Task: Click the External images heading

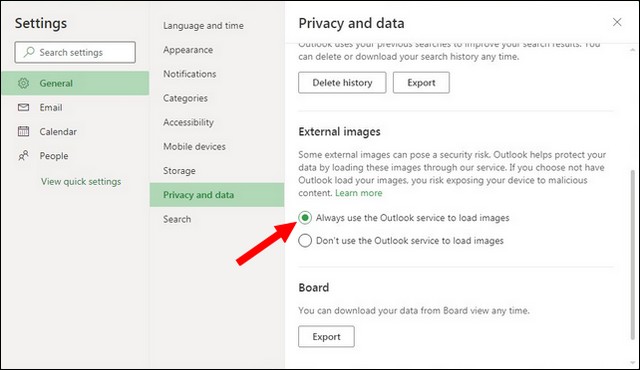Action: (x=339, y=132)
